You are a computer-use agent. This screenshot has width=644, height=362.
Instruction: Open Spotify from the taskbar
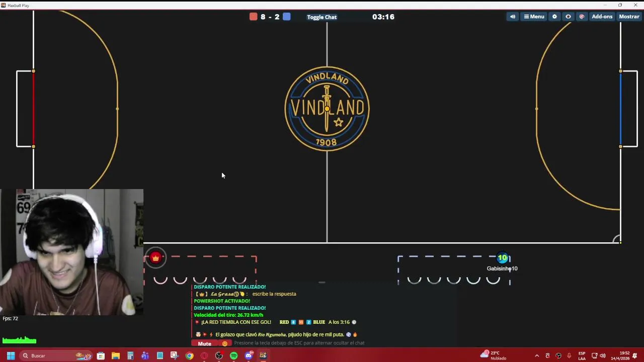coord(233,355)
